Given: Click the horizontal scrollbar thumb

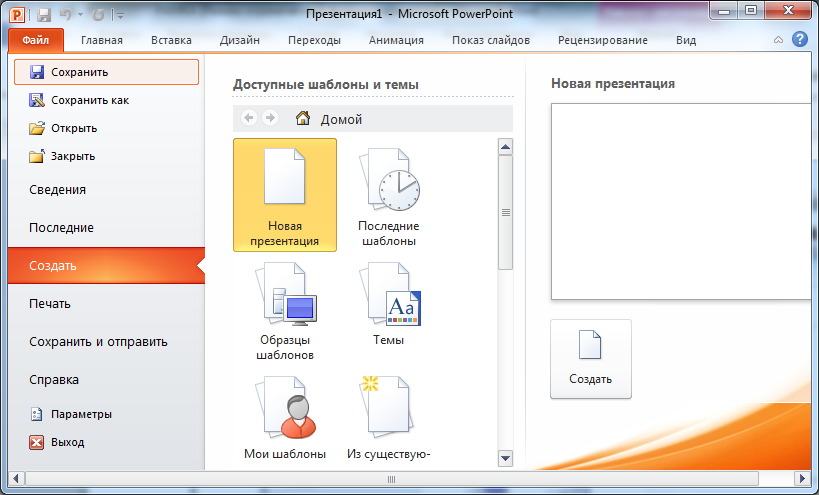Looking at the screenshot, I should click(392, 479).
